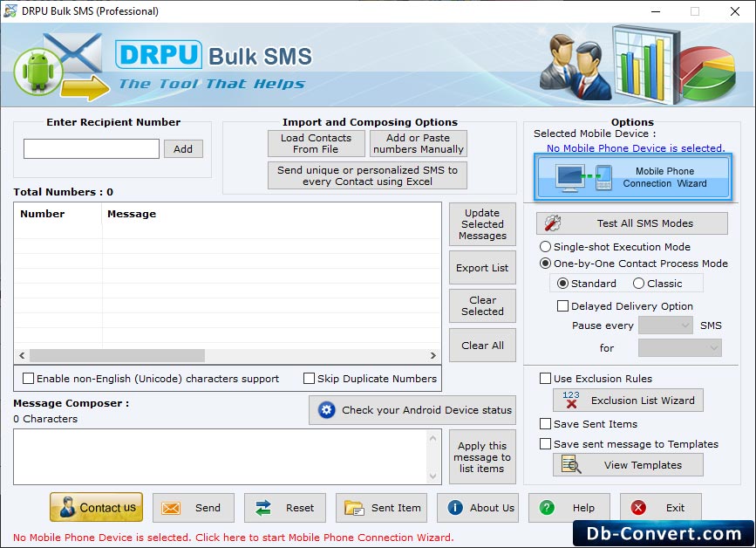Enable Delayed Delivery Option checkbox
756x548 pixels.
click(x=562, y=305)
